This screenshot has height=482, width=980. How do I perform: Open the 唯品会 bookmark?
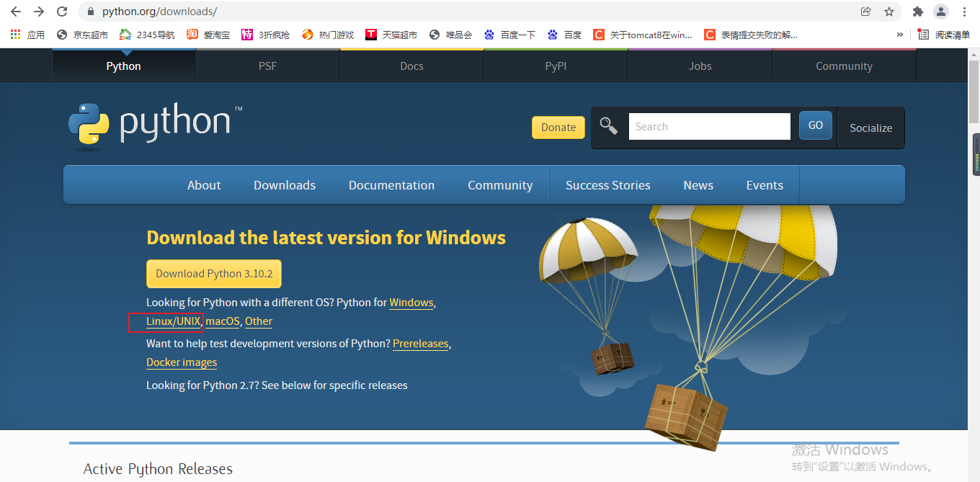[x=450, y=35]
